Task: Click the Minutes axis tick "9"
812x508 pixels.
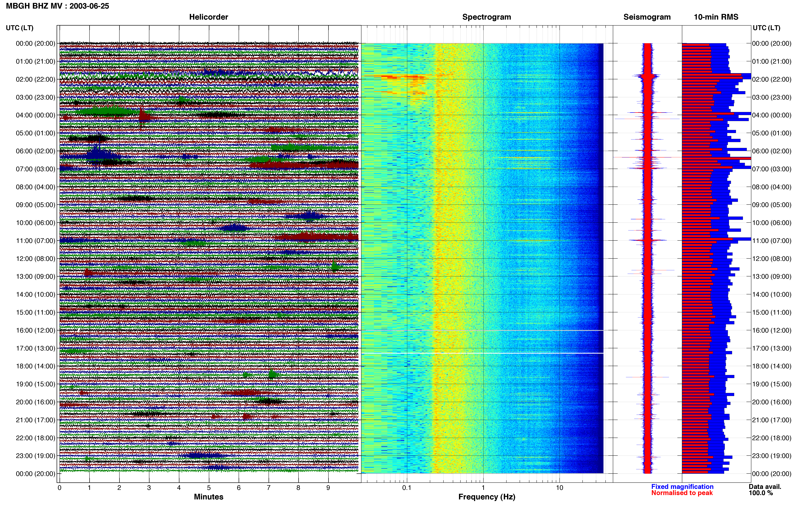Action: coord(328,488)
